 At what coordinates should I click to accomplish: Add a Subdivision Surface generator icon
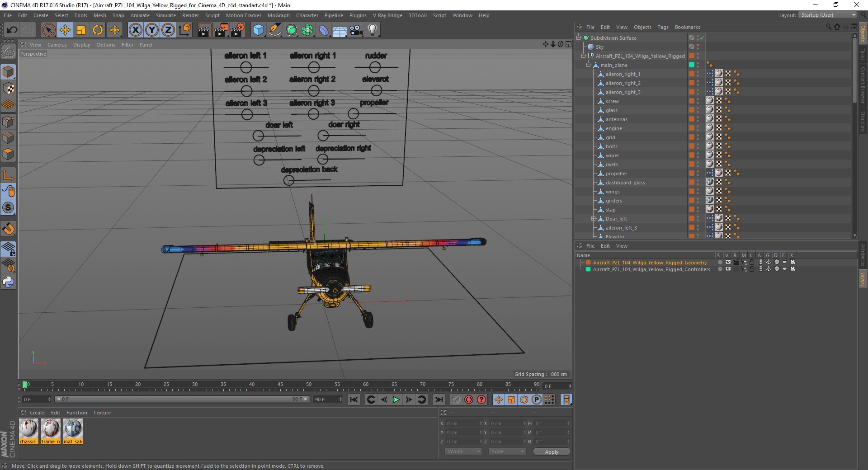(x=291, y=30)
